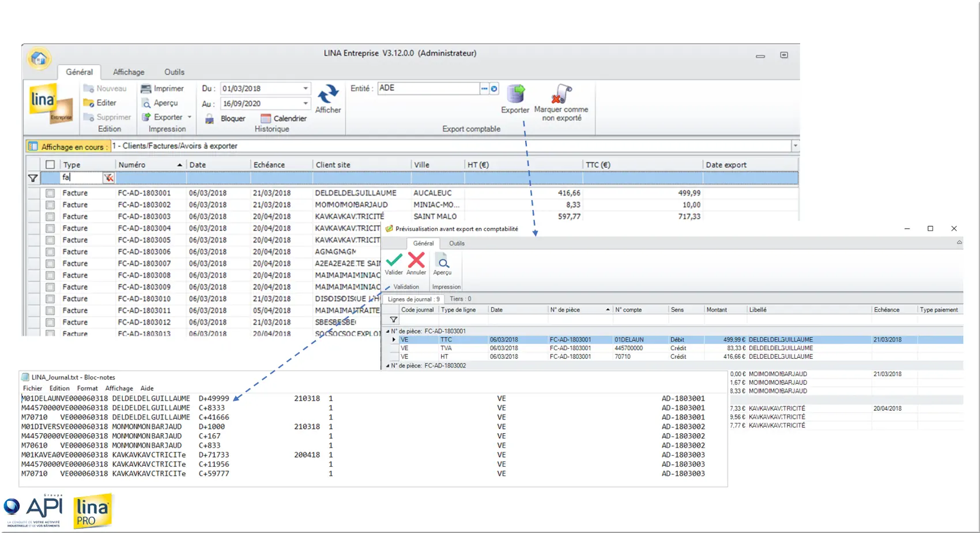Click the Bloquer lock icon
Image resolution: width=980 pixels, height=533 pixels.
click(209, 118)
